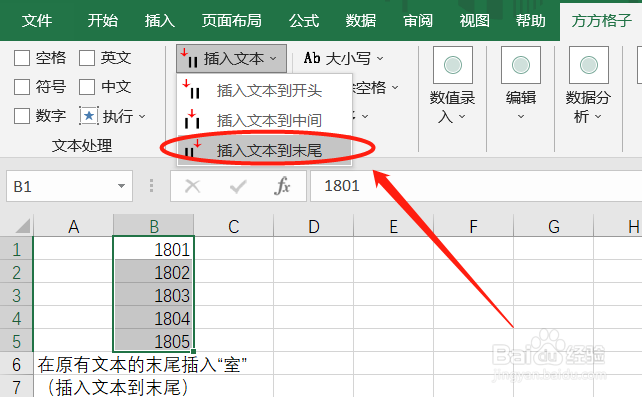Image resolution: width=642 pixels, height=397 pixels.
Task: Choose 插入文本到开头 from the menu
Action: 264,91
